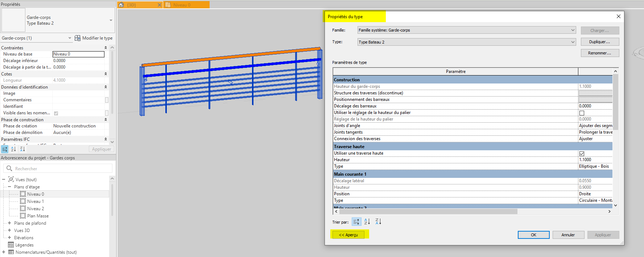This screenshot has height=257, width=644.
Task: Expand the Vues 3D tree node
Action: click(9, 231)
